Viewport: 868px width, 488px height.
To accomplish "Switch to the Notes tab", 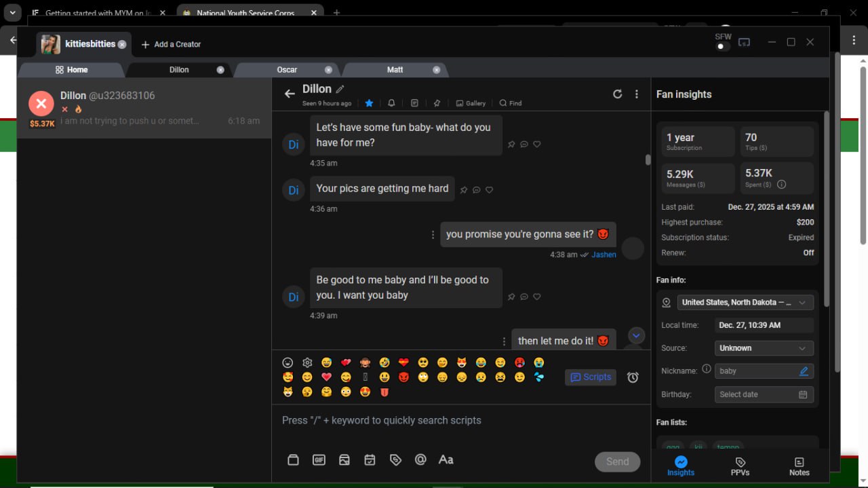I will click(x=800, y=466).
